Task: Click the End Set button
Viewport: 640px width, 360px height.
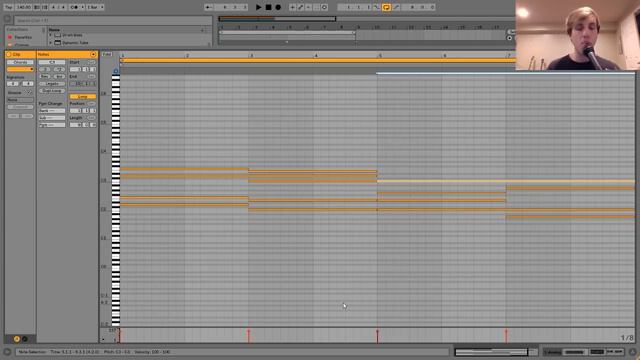Action: (91, 76)
